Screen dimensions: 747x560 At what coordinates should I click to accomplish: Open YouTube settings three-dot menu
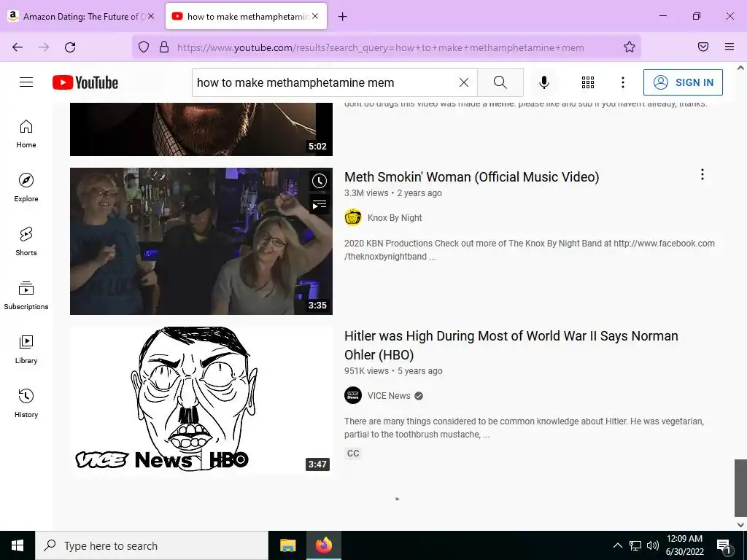tap(623, 82)
